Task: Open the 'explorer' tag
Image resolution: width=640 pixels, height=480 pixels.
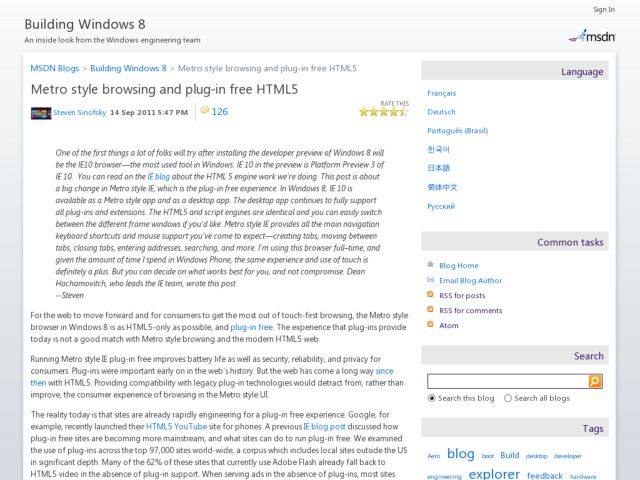Action: pos(493,474)
